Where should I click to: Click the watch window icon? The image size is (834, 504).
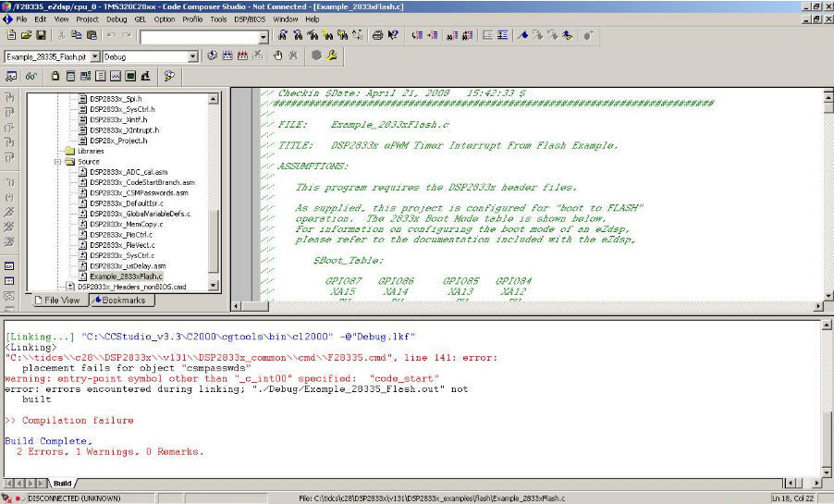(x=11, y=76)
